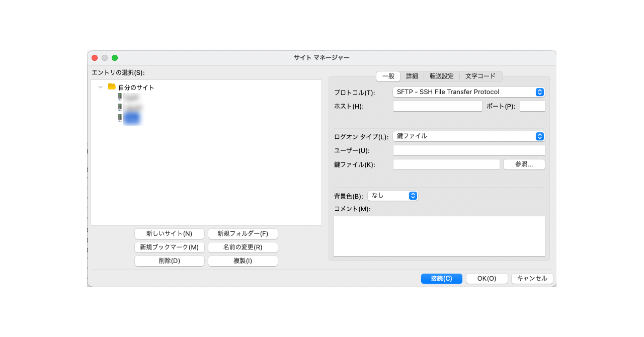This screenshot has height=337, width=644.
Task: Switch to the 転送設定 tab
Action: click(x=441, y=76)
